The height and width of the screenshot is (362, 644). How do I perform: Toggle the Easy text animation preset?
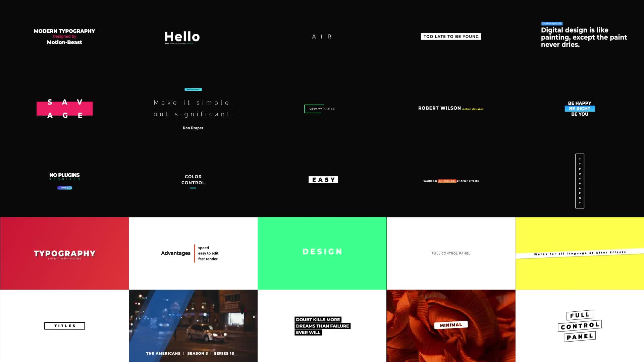pos(323,179)
